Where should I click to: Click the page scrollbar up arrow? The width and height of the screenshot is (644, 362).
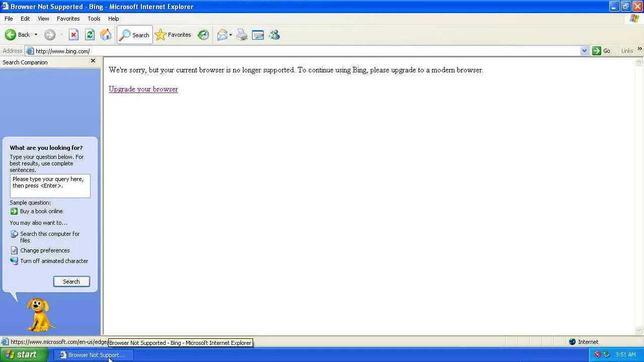pyautogui.click(x=639, y=62)
